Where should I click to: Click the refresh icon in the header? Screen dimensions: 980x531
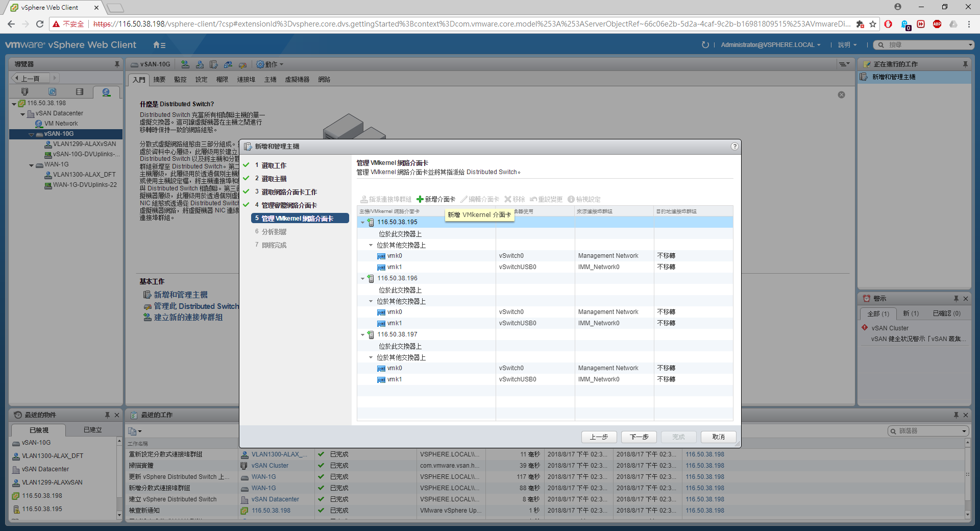[705, 45]
